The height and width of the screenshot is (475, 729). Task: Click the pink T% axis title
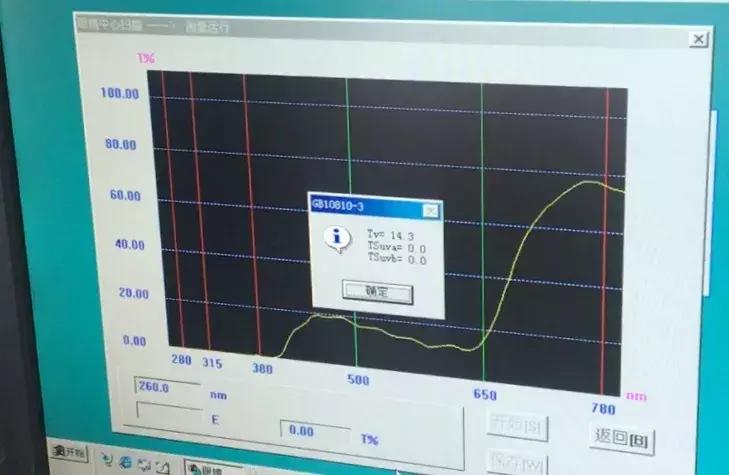[x=146, y=59]
